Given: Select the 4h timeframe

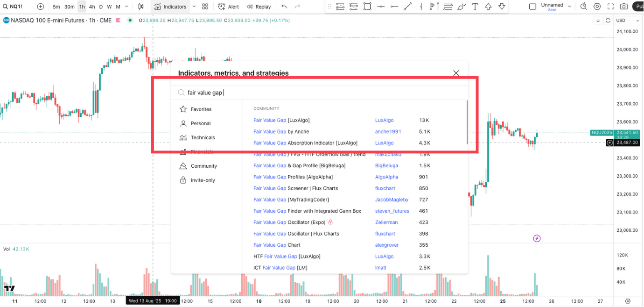Looking at the screenshot, I should click(92, 7).
